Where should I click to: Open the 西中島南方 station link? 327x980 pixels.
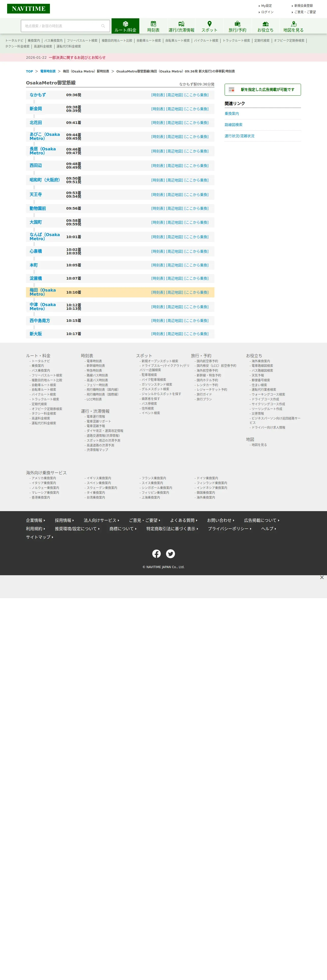pos(39,321)
